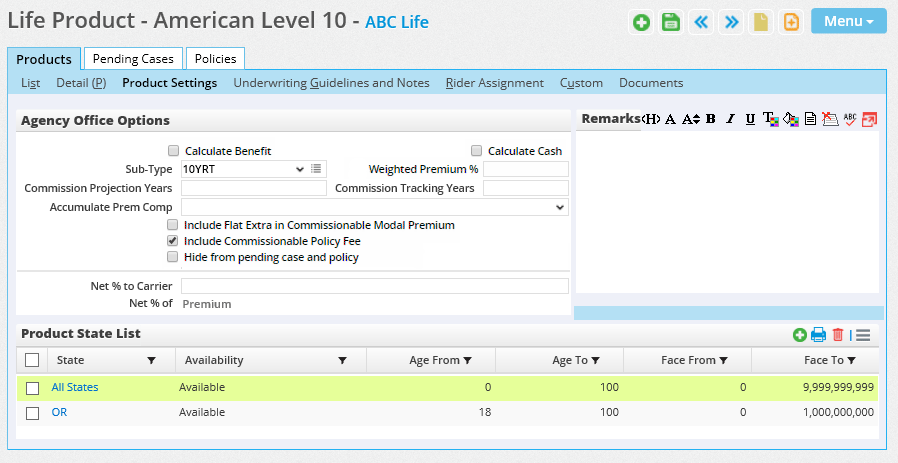Open the State column filter arrow
Viewport: 898px width, 463px height.
tap(151, 360)
